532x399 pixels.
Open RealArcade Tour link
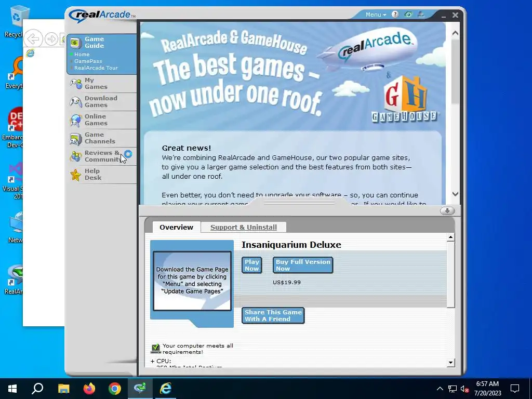click(x=96, y=68)
